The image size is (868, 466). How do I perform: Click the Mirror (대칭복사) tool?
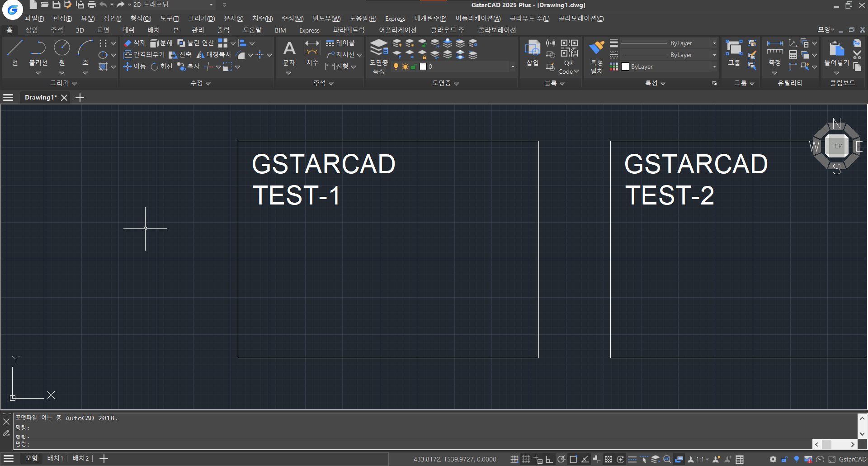point(214,55)
